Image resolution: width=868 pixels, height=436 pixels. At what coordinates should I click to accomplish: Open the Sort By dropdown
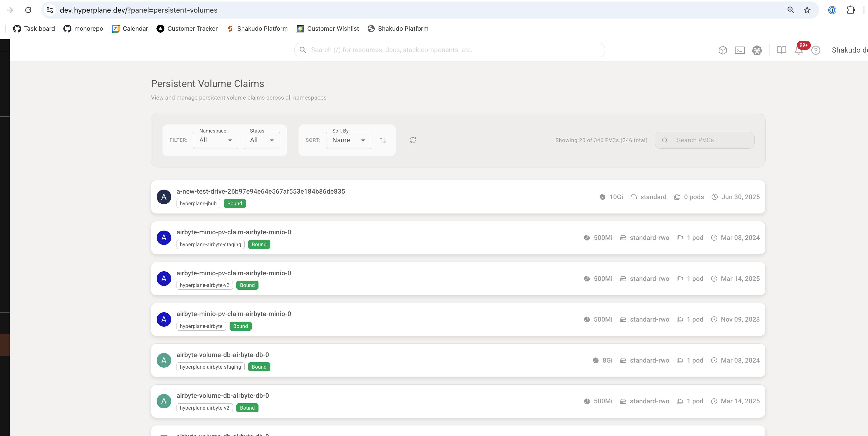tap(349, 140)
